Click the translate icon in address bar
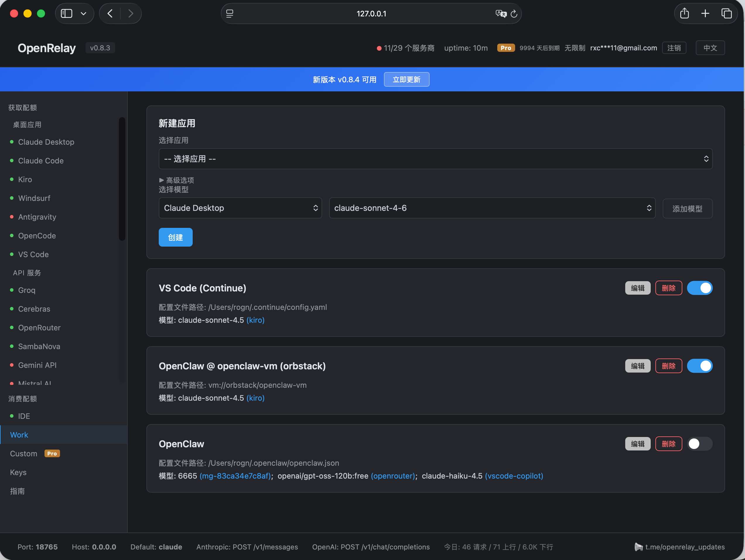Screen dimensions: 745x560 tap(501, 13)
